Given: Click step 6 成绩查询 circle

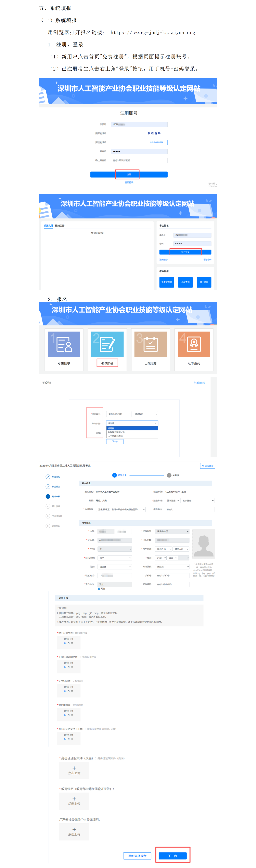Looking at the screenshot, I should pyautogui.click(x=48, y=526).
